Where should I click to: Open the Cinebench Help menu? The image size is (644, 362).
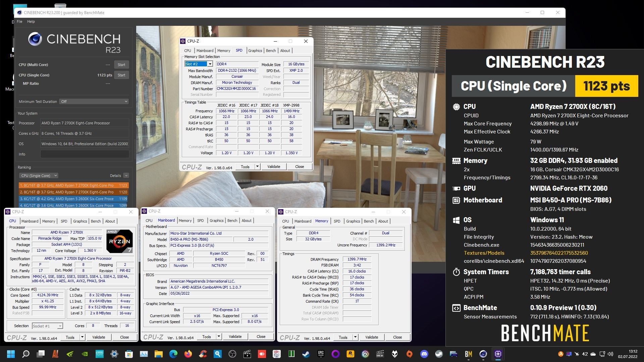pos(31,21)
